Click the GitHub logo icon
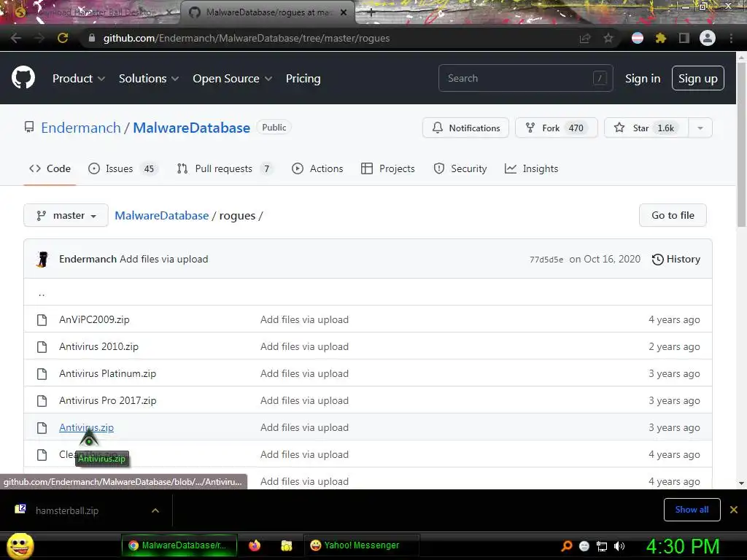Viewport: 747px width, 560px height. pos(23,78)
